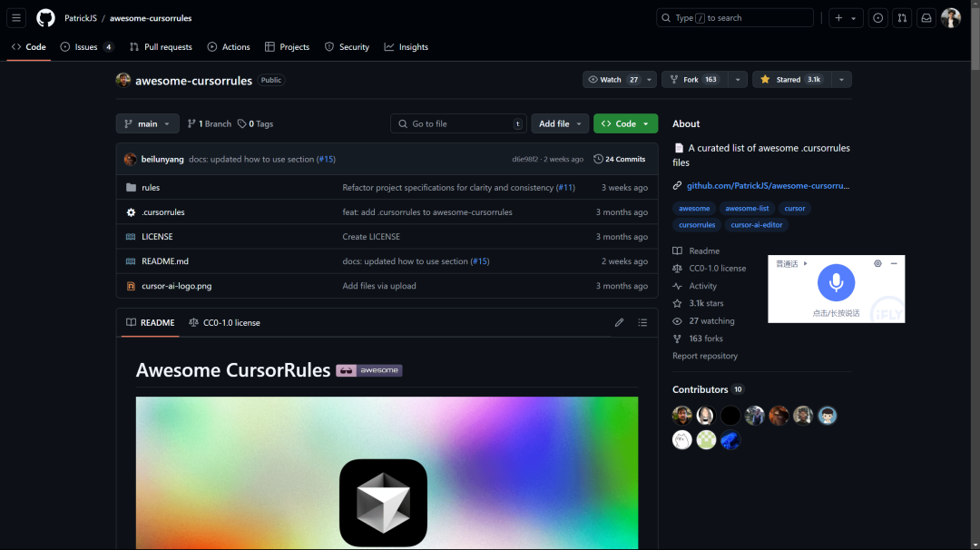
Task: Open the .cursorrules file
Action: (x=163, y=211)
